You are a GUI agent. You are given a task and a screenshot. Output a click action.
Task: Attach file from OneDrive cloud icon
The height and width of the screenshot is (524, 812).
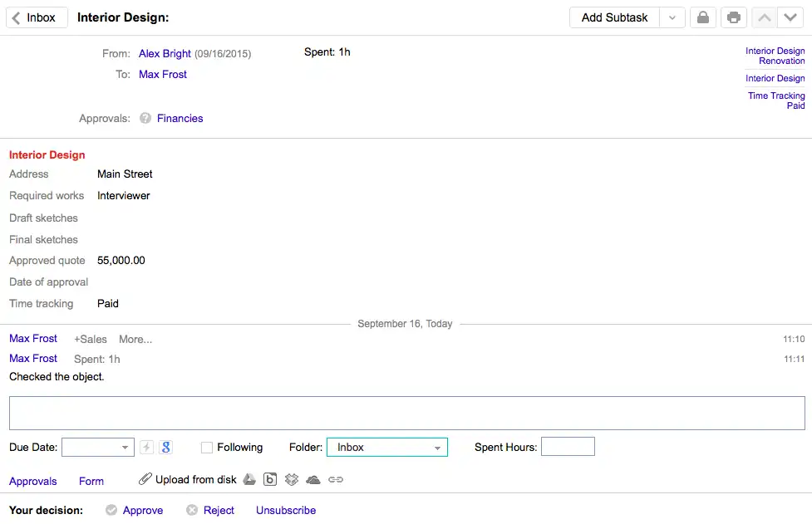[x=313, y=480]
